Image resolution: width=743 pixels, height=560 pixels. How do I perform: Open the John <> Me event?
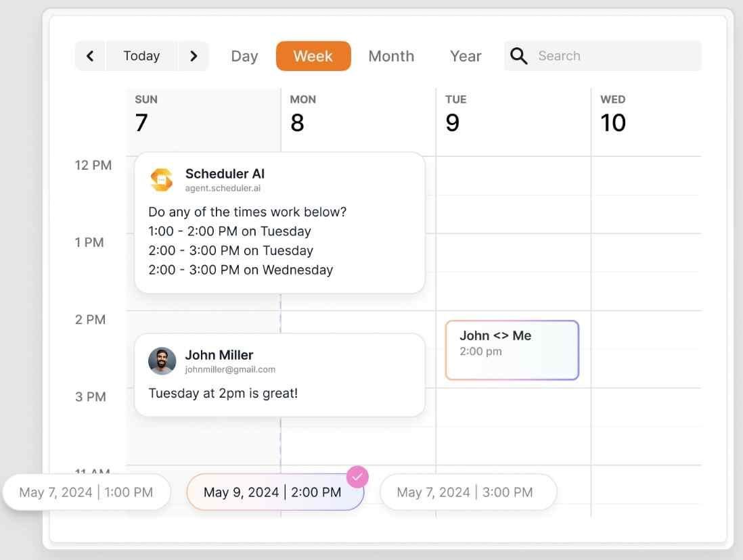coord(512,350)
